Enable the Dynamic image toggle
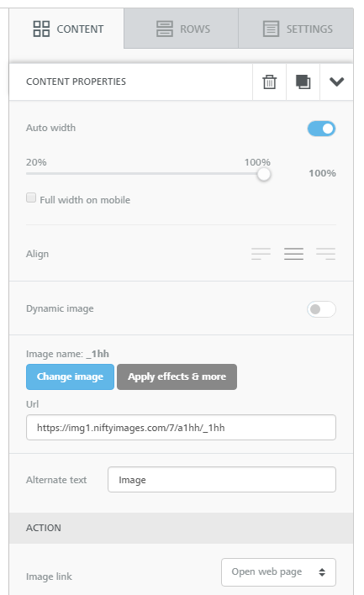 [321, 309]
